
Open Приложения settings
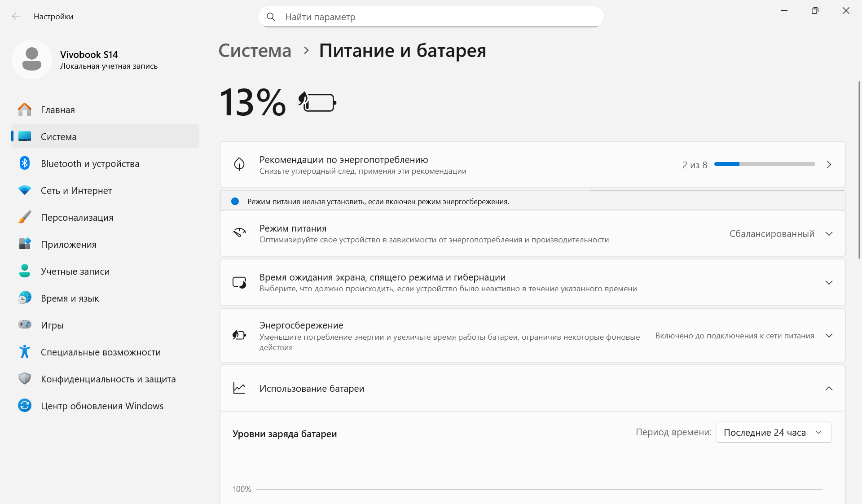(x=105, y=244)
